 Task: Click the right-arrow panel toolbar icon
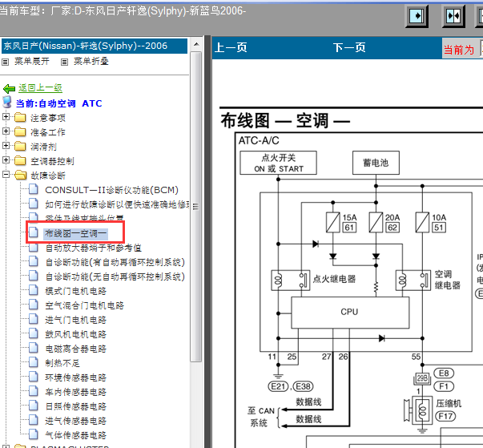417,16
